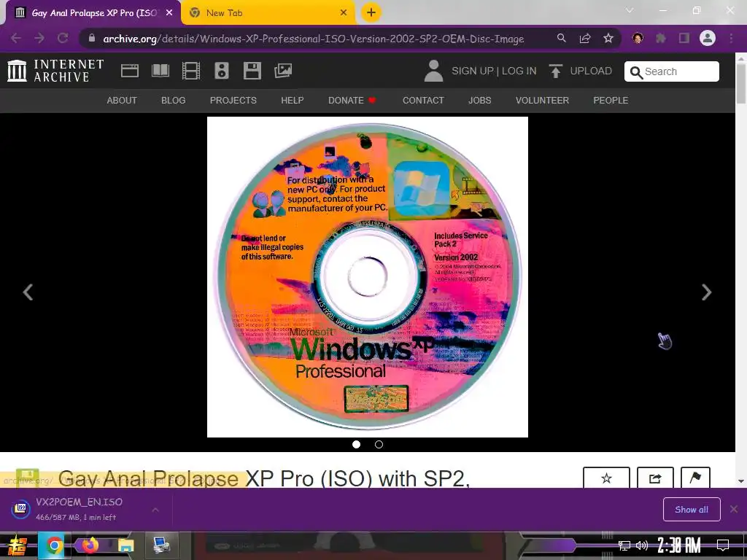This screenshot has width=747, height=560.
Task: Focus the Internet Archive Search box
Action: (672, 71)
